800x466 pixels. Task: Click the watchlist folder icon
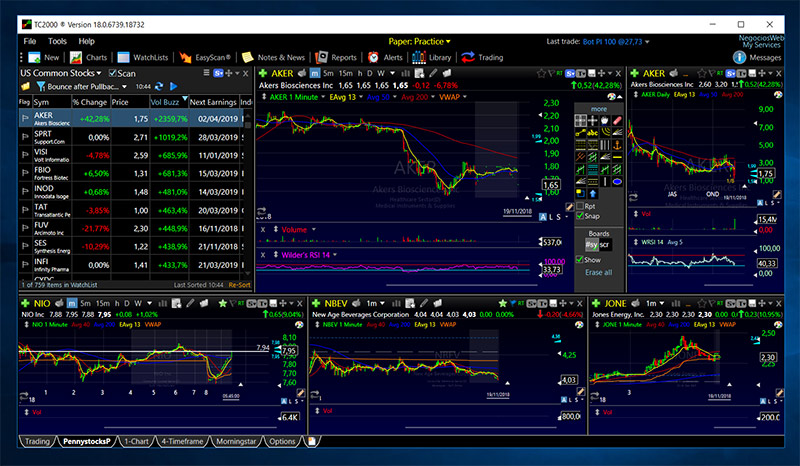25,86
